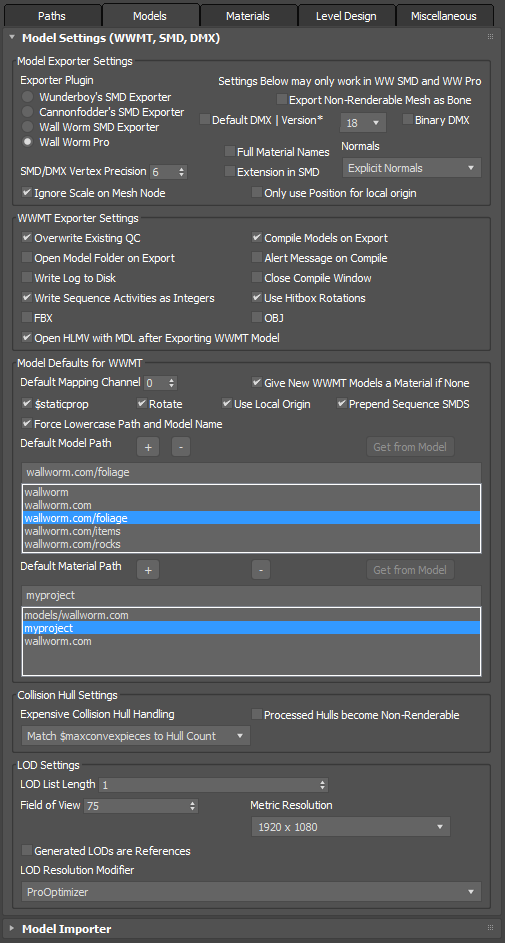Choose Wall Worm SMD Exporter radio button
The height and width of the screenshot is (943, 505).
27,127
